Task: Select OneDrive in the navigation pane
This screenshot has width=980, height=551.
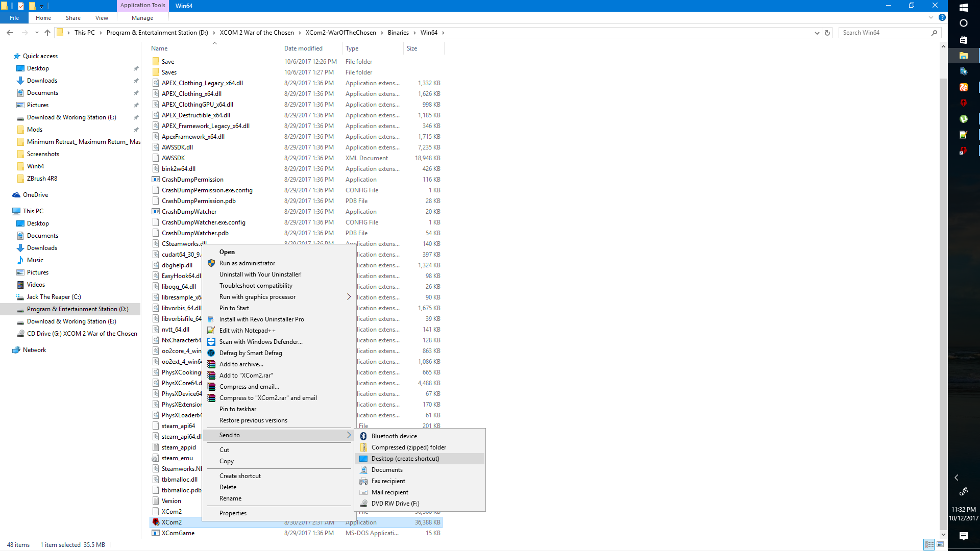Action: coord(35,195)
